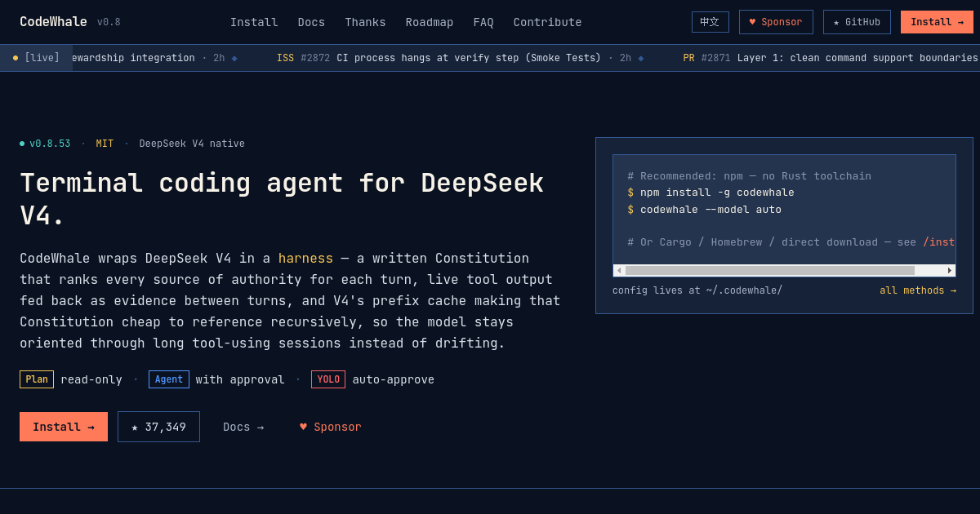
Task: Click the MIT license label
Action: [105, 144]
